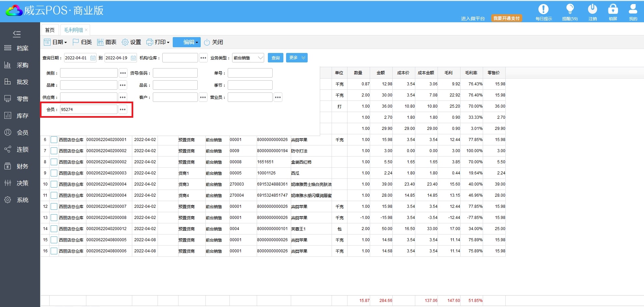Viewport: 644px width, 307px height.
Task: Click ellipsis button next to 客户 field
Action: coord(203,97)
